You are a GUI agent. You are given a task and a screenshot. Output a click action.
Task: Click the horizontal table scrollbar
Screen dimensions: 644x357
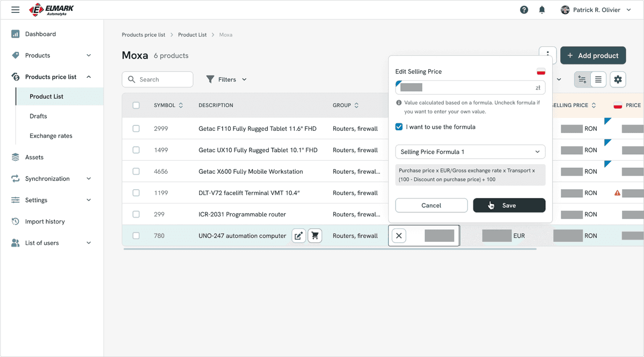pos(330,249)
